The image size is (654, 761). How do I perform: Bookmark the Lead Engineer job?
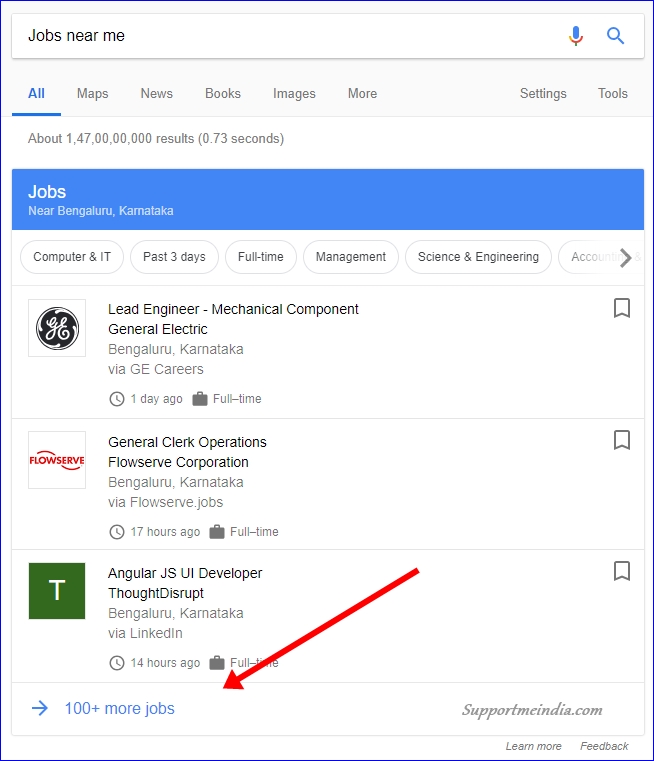point(622,308)
